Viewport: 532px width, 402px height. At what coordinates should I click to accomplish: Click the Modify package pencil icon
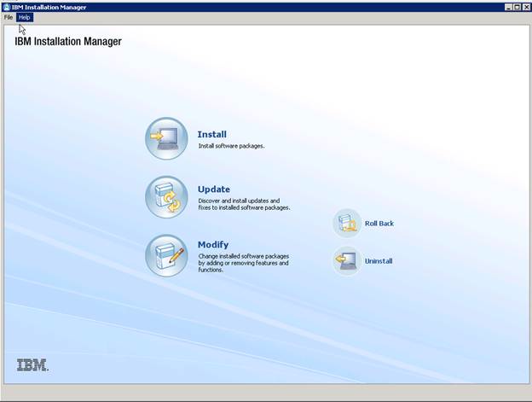(x=166, y=255)
